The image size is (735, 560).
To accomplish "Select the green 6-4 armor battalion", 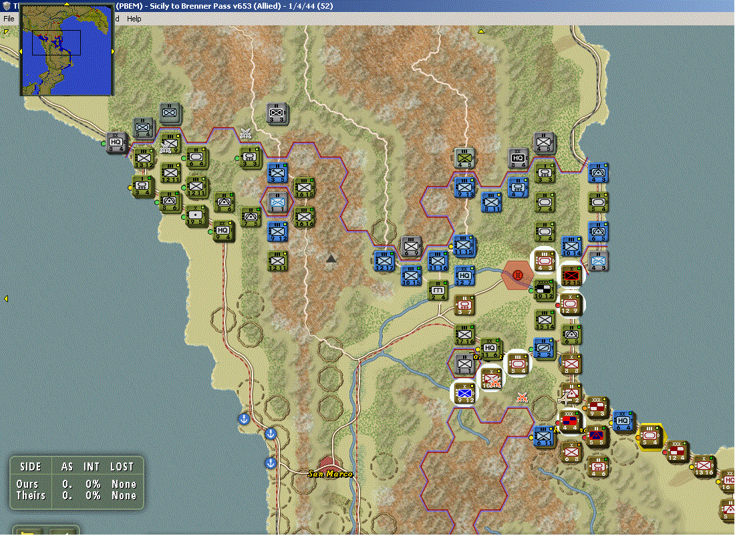I will (196, 158).
